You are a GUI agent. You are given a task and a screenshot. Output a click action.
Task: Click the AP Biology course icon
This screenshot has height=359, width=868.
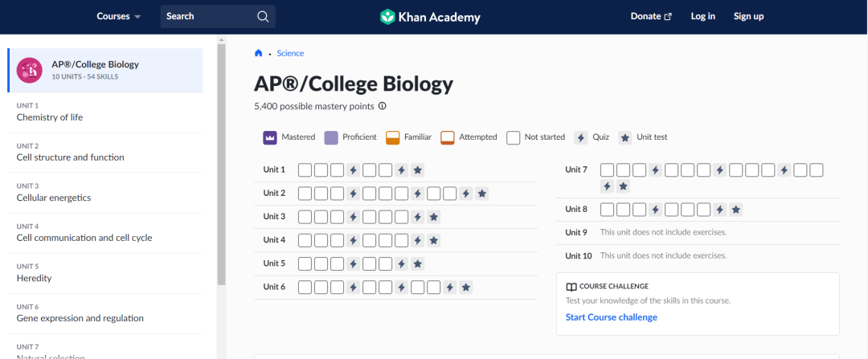30,70
